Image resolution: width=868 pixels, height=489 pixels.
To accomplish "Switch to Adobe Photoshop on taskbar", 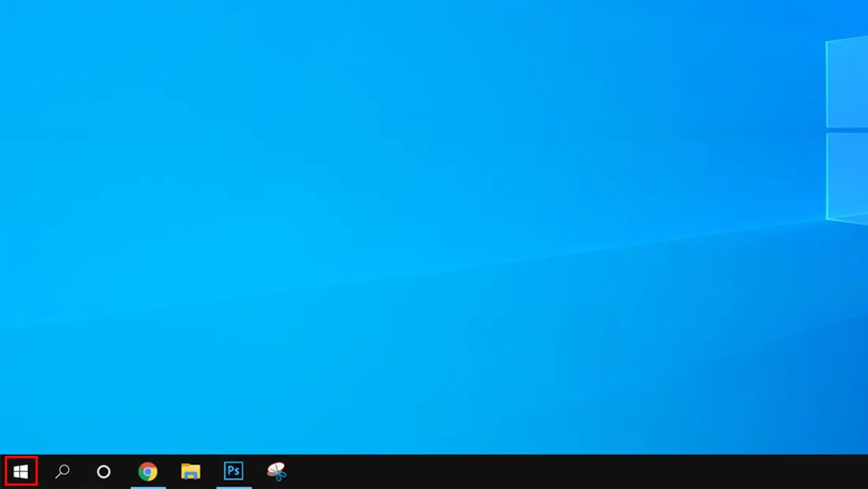I will 234,472.
